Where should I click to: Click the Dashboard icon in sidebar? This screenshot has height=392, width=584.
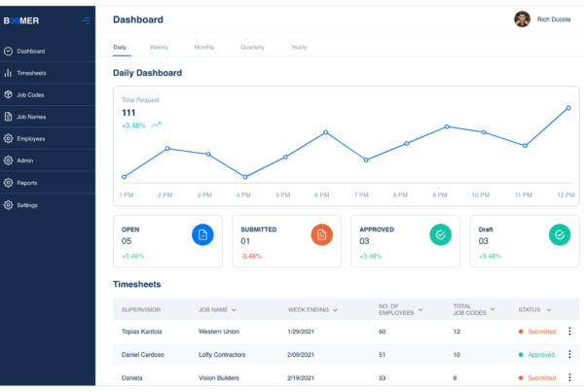pyautogui.click(x=9, y=51)
